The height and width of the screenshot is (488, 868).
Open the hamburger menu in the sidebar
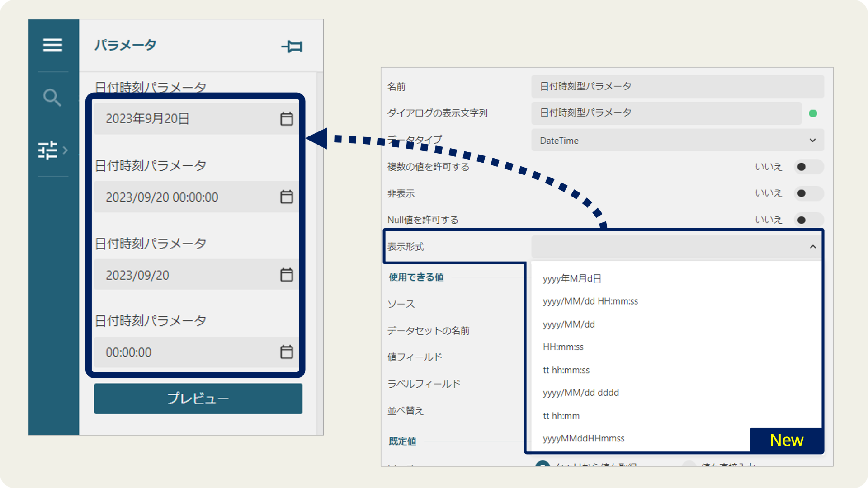pyautogui.click(x=52, y=45)
